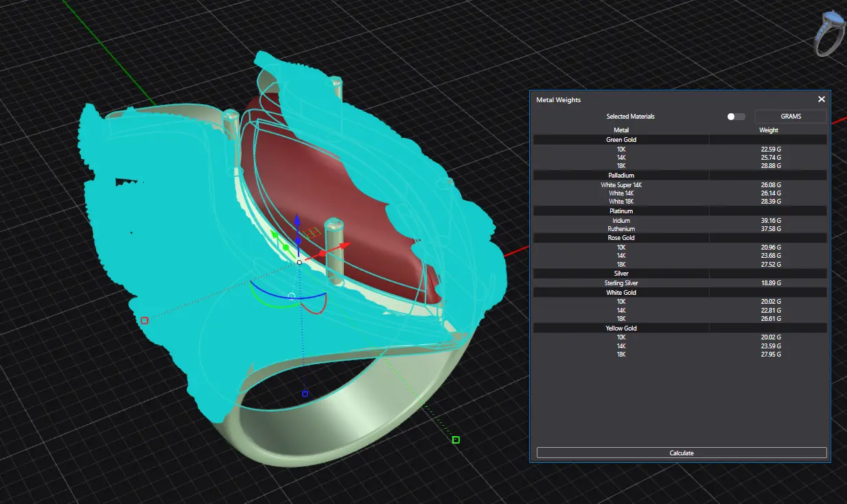Click the 39.16 G weight value

click(x=771, y=221)
